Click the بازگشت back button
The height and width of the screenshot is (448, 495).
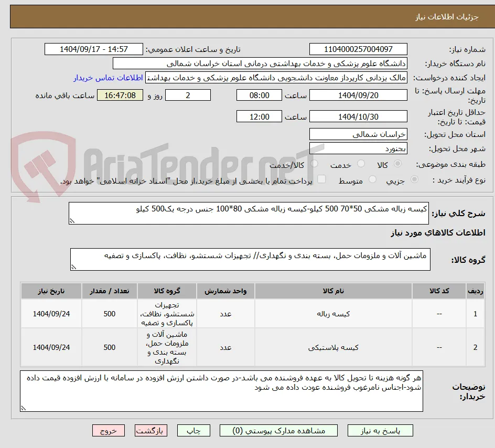[150, 431]
